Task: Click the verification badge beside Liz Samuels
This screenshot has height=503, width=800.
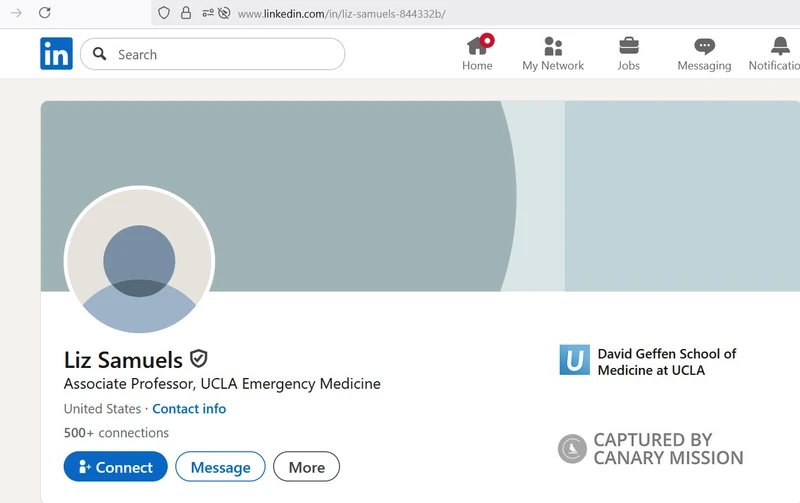Action: (198, 359)
